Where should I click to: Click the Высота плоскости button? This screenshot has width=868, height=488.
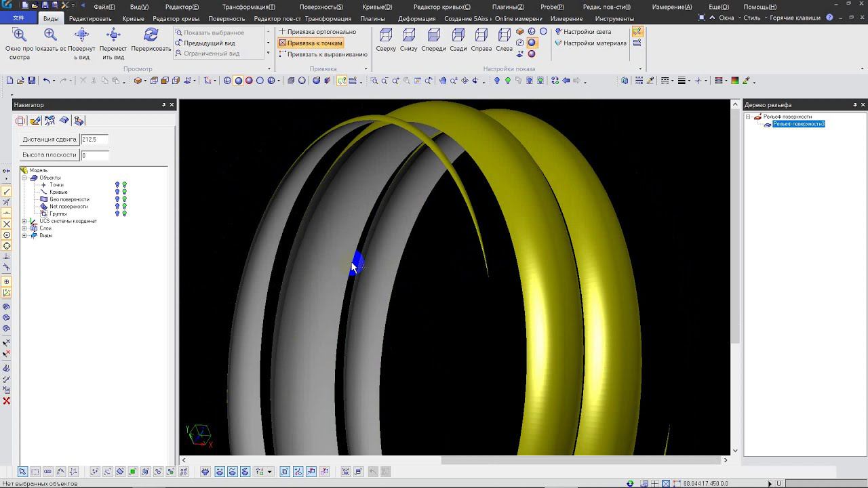[x=50, y=155]
